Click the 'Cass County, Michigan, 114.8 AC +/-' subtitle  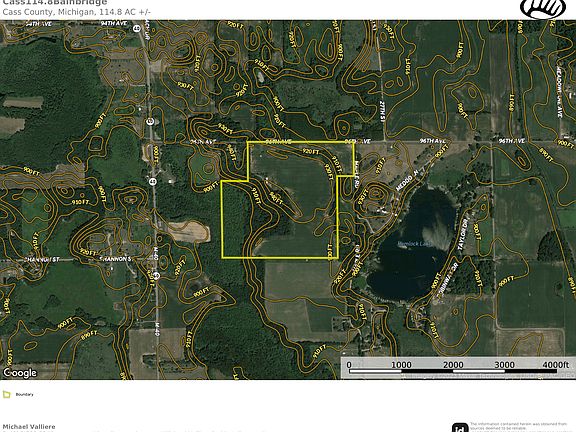pos(76,12)
